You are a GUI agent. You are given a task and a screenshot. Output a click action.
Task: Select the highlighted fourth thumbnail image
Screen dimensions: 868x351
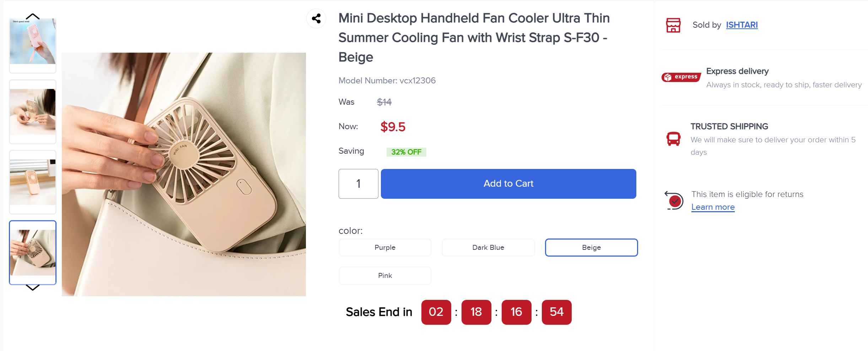33,252
